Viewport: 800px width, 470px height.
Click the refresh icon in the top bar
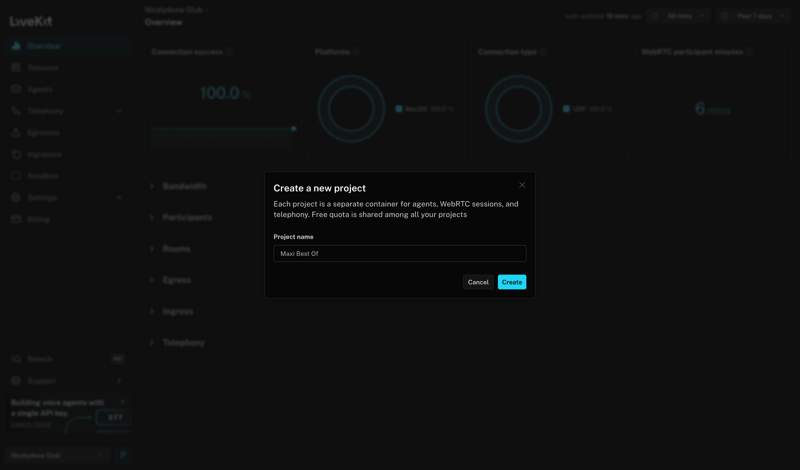(x=655, y=16)
